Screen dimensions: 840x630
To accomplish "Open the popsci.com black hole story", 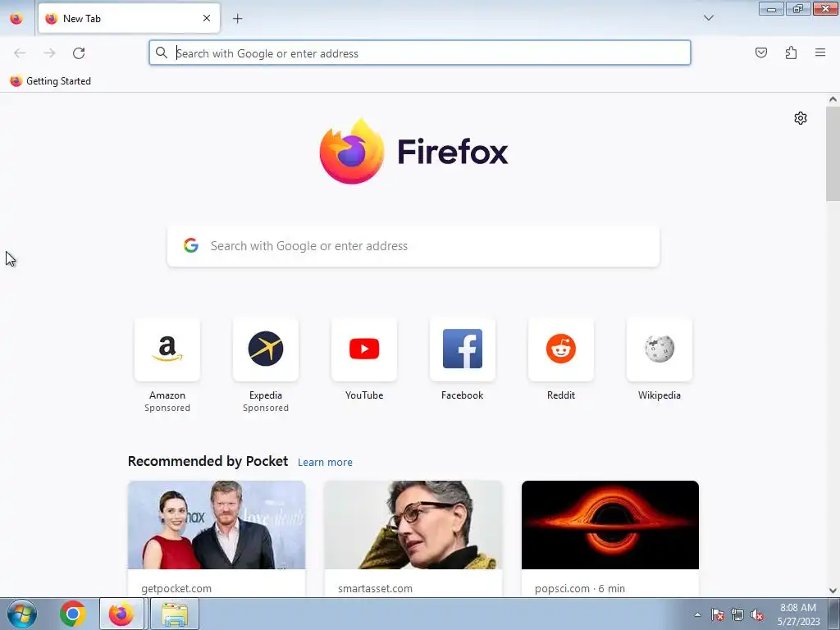I will tap(610, 525).
